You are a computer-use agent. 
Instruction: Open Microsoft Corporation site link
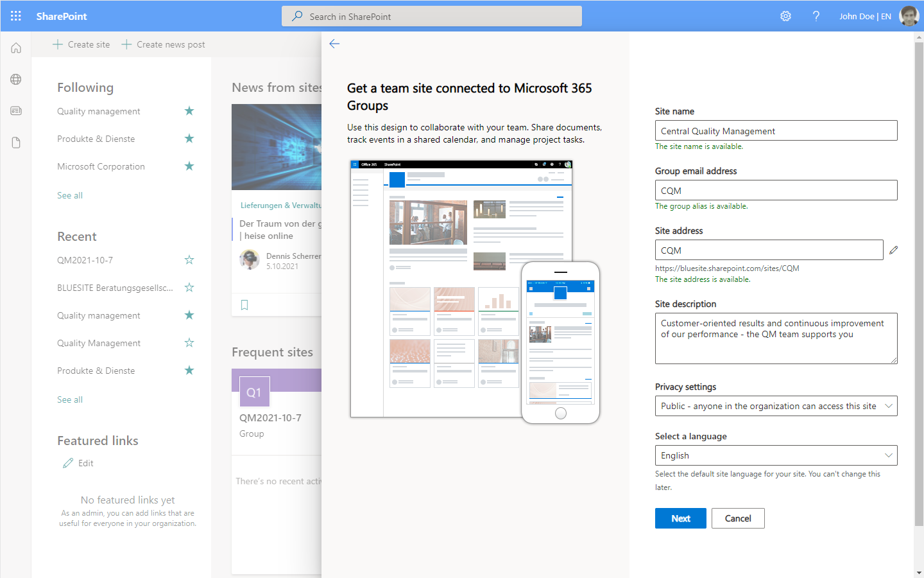pos(101,166)
